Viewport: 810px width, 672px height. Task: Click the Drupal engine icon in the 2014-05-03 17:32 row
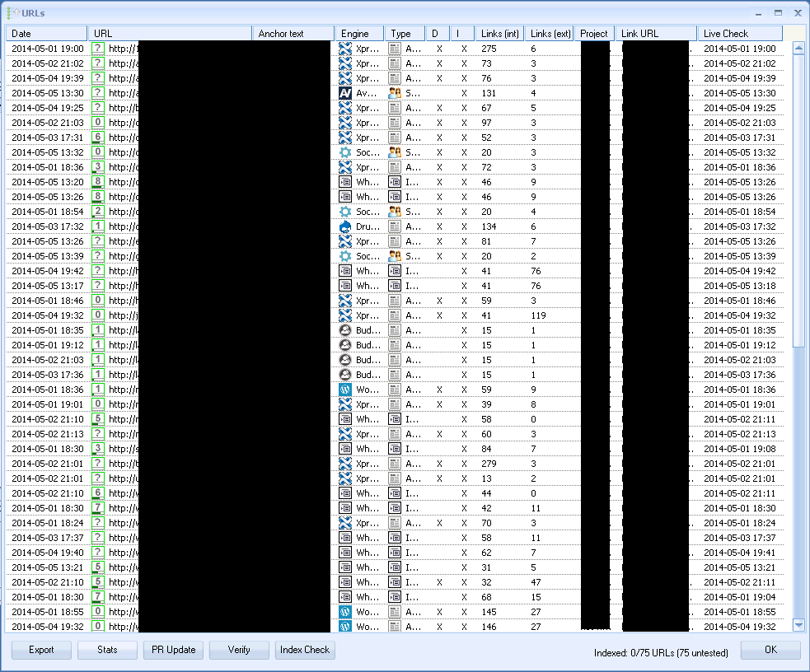point(345,226)
